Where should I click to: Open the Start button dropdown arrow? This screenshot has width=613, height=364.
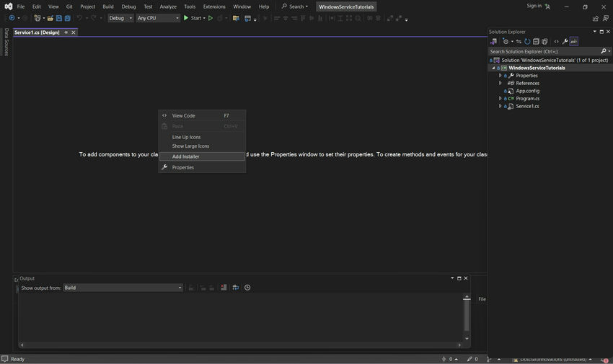click(204, 18)
